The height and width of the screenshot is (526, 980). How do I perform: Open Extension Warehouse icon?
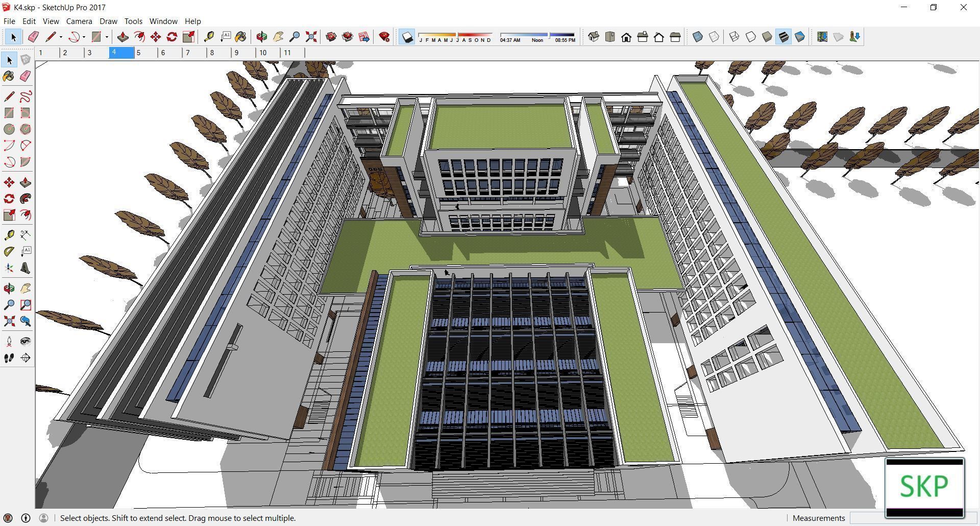(x=348, y=37)
